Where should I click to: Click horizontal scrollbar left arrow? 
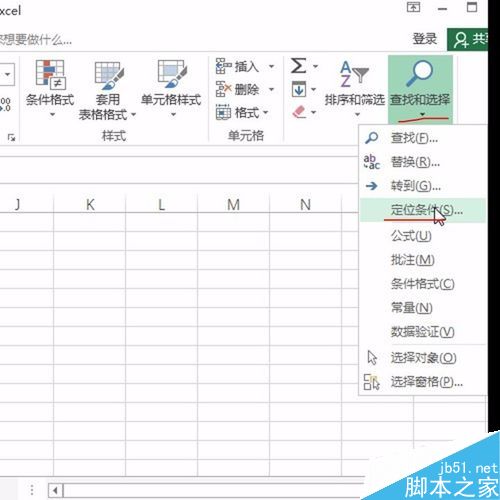[x=56, y=491]
